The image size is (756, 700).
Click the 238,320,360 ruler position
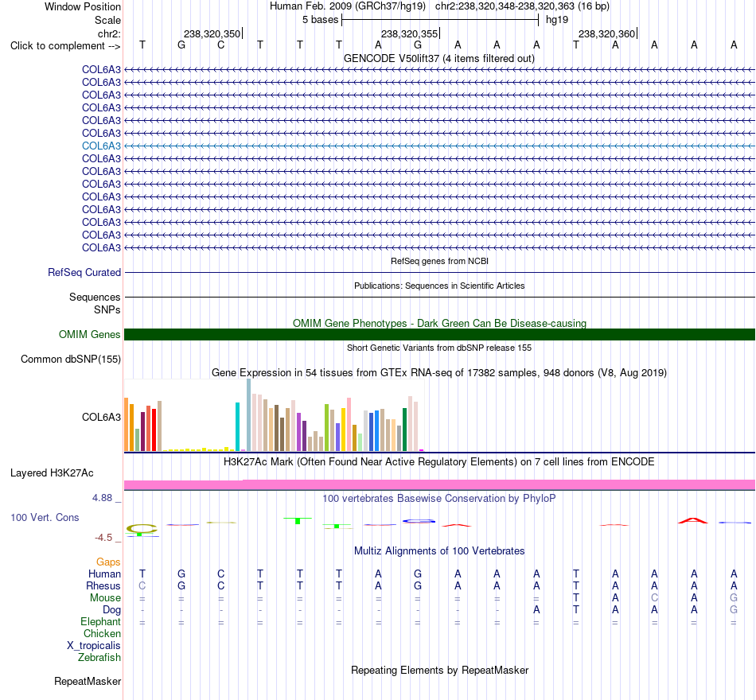[x=606, y=33]
